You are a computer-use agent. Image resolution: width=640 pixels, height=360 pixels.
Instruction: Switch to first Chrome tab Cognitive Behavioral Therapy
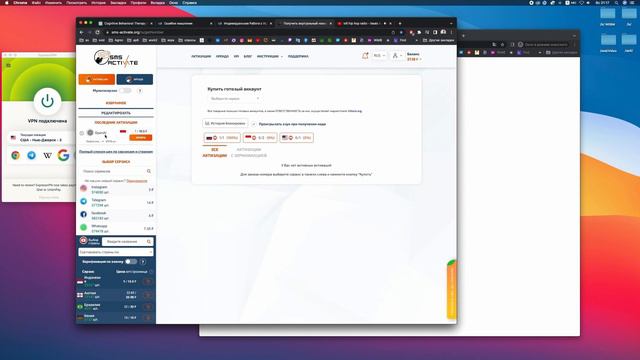click(126, 23)
